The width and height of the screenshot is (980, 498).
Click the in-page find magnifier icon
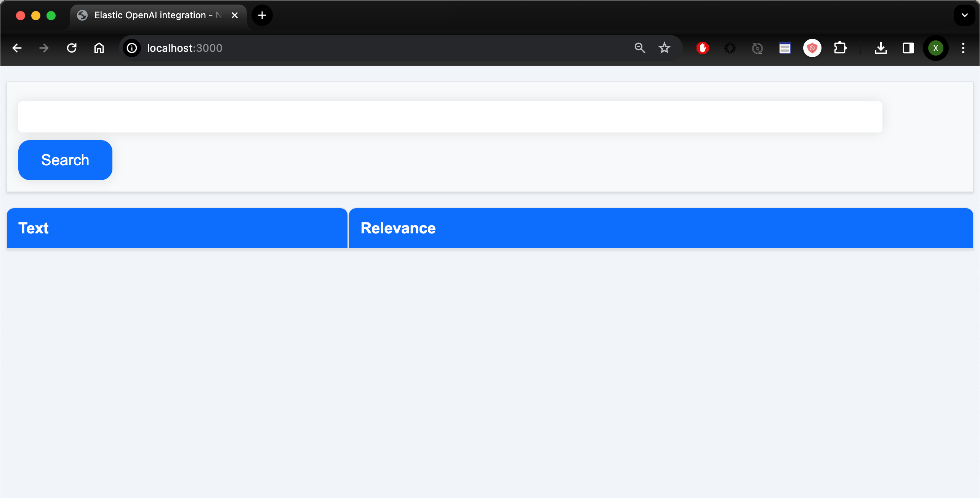point(640,48)
